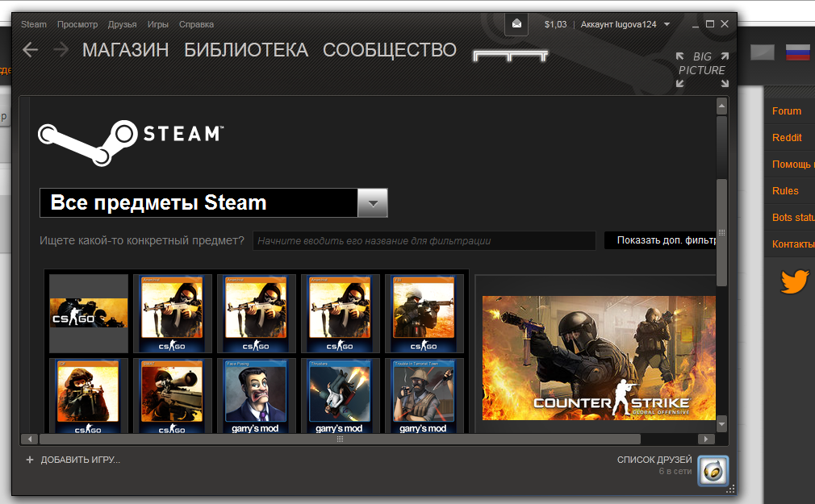Select the SWAT sniper trading card

point(172,396)
